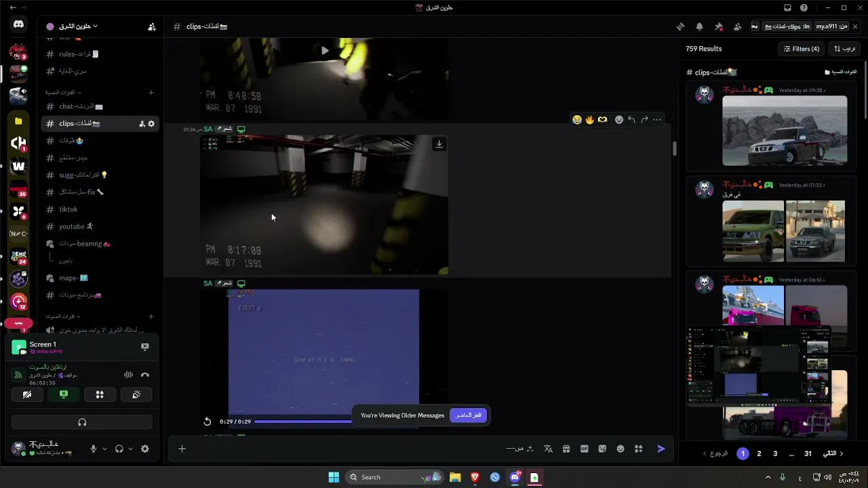Play the top video in chat
Image resolution: width=868 pixels, height=488 pixels.
tap(325, 50)
